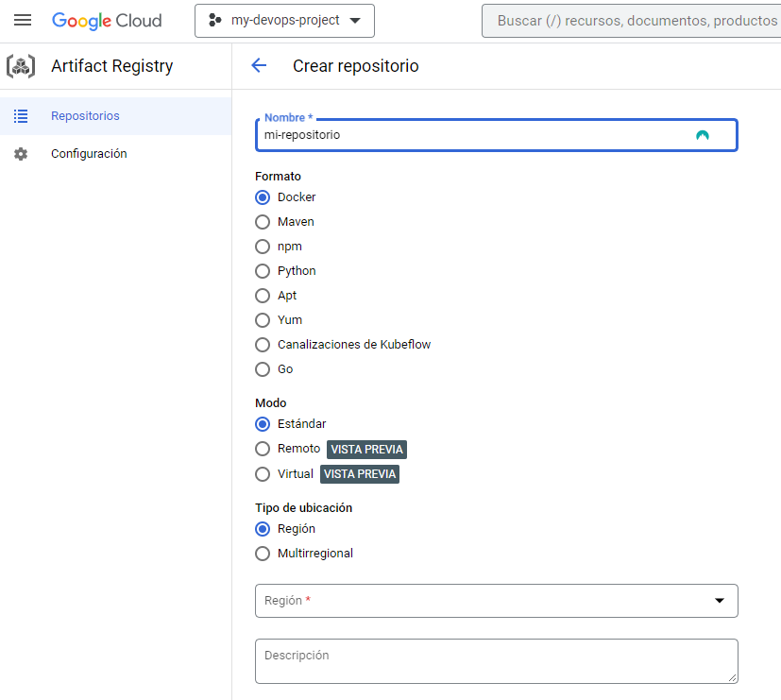Image resolution: width=781 pixels, height=700 pixels.
Task: Open Configuración in the sidebar
Action: tap(115, 154)
